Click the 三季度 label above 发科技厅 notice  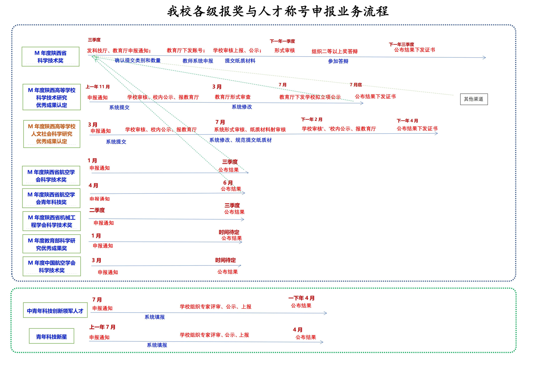94,40
